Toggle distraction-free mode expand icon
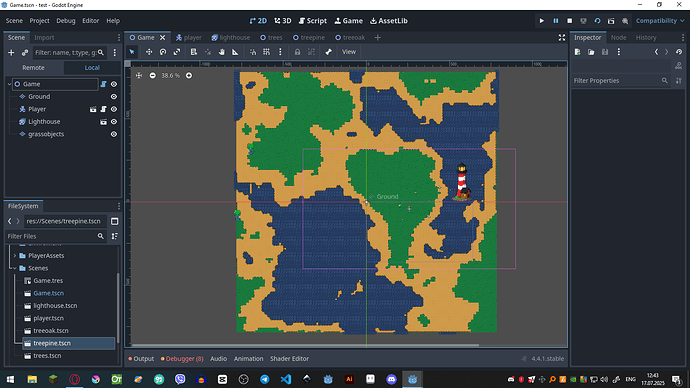690x388 pixels. point(562,37)
